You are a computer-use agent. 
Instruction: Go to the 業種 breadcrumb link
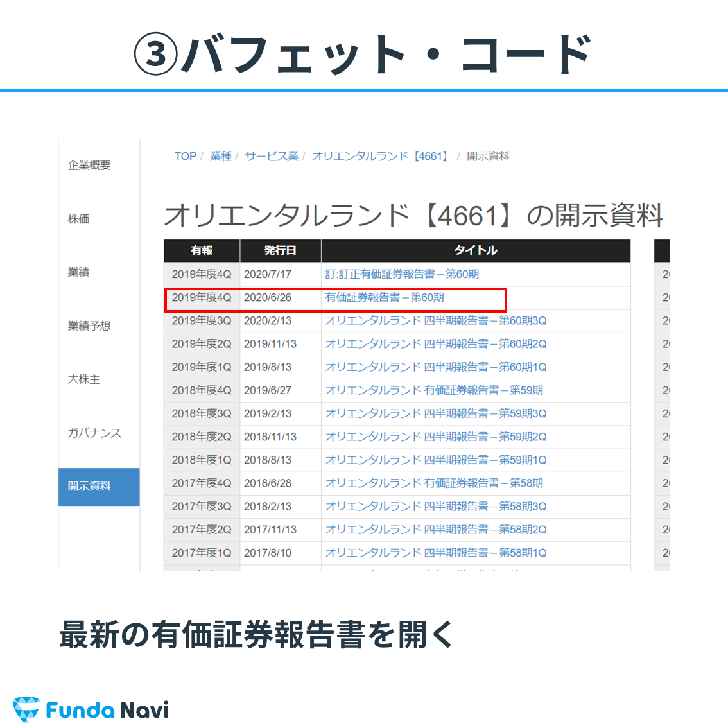pyautogui.click(x=221, y=157)
